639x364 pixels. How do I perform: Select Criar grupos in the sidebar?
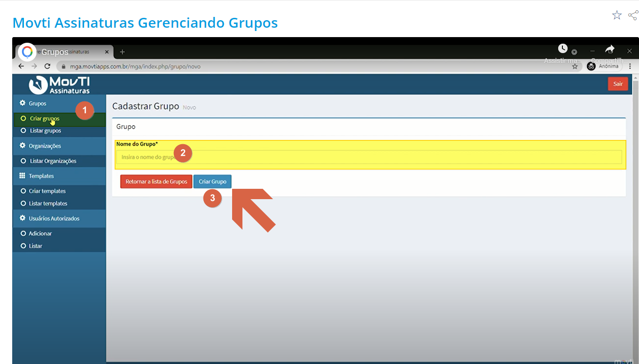pos(59,119)
